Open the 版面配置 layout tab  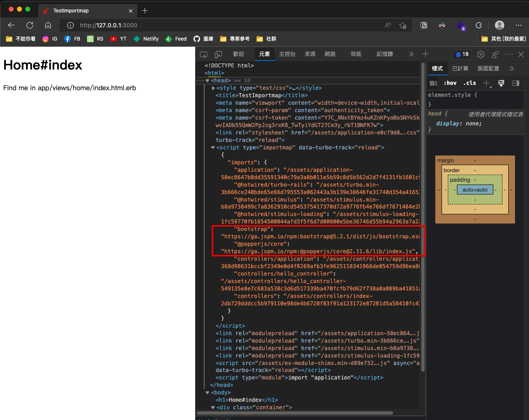click(488, 69)
